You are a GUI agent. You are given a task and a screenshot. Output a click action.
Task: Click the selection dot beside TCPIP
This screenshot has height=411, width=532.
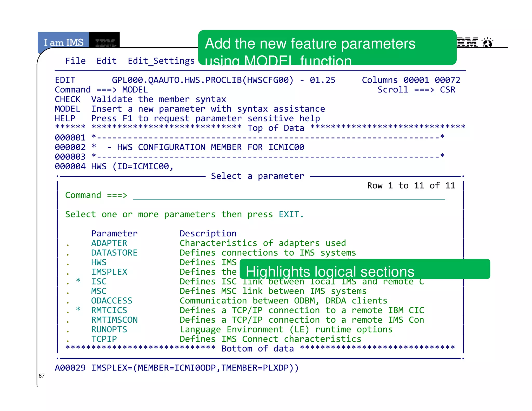pyautogui.click(x=68, y=341)
